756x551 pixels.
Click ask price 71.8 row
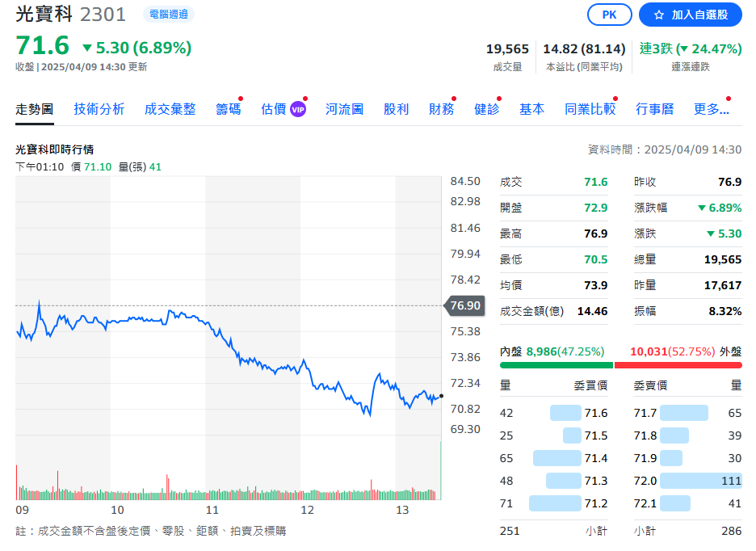click(x=687, y=435)
